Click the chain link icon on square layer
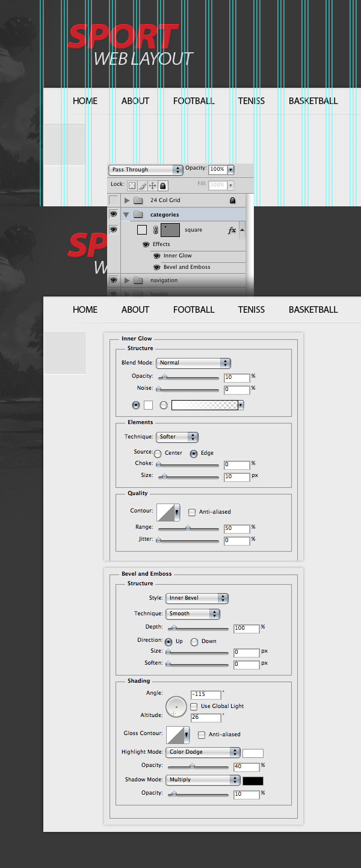Screen dimensions: 361x868 (155, 230)
